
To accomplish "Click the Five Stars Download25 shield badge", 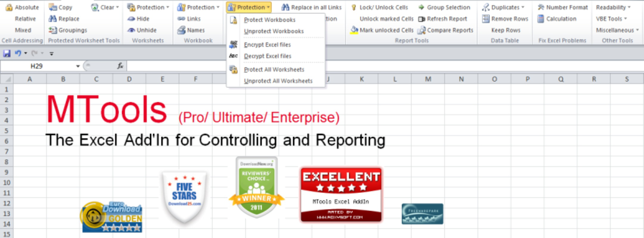I will click(184, 197).
